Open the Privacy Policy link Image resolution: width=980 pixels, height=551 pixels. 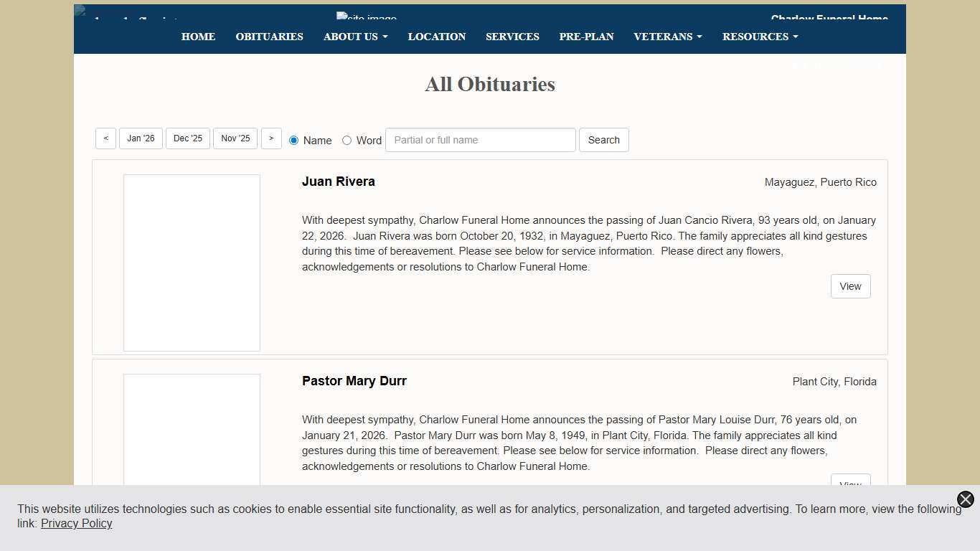pyautogui.click(x=76, y=523)
